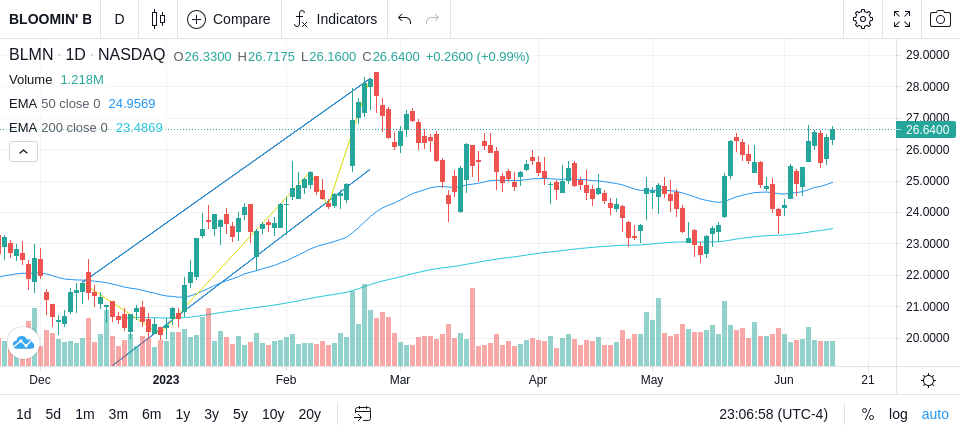Open the Indicators dialog
960x433 pixels.
(335, 19)
